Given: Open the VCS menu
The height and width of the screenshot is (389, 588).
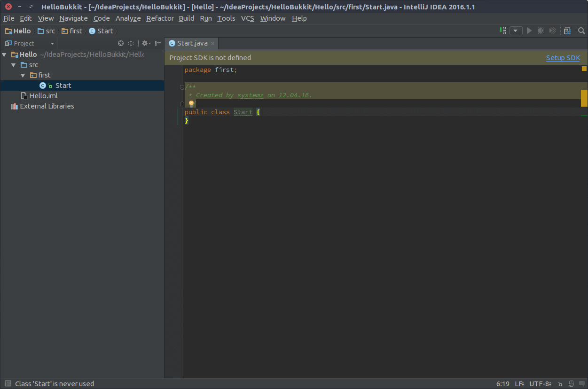Looking at the screenshot, I should coord(247,18).
